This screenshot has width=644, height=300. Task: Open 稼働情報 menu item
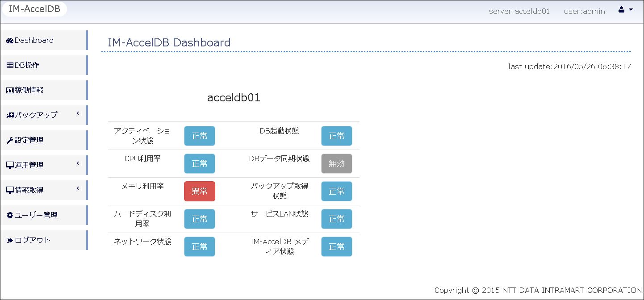[43, 90]
